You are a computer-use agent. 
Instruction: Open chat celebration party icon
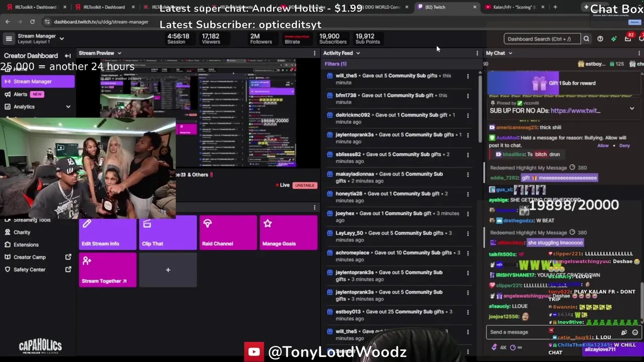coord(624,332)
